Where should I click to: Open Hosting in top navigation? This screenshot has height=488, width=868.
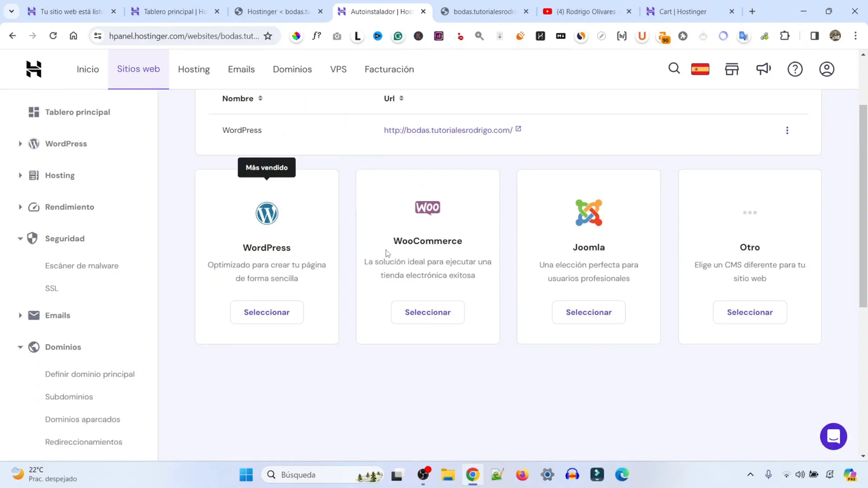coord(194,69)
